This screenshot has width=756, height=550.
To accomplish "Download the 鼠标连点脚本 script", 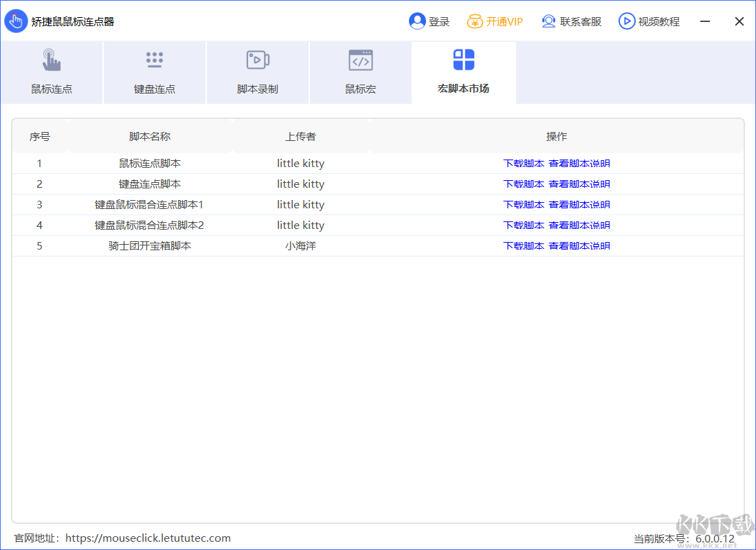I will (x=524, y=164).
